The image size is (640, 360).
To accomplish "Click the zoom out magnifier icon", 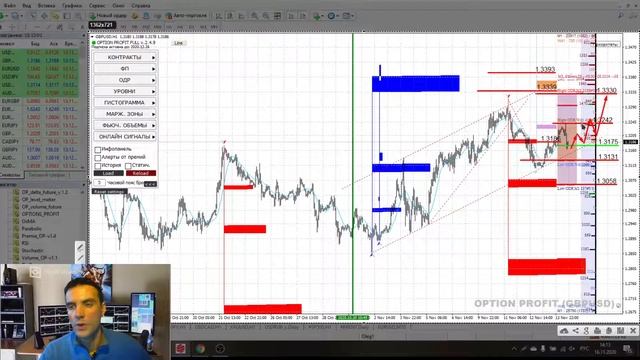I will coord(266,16).
